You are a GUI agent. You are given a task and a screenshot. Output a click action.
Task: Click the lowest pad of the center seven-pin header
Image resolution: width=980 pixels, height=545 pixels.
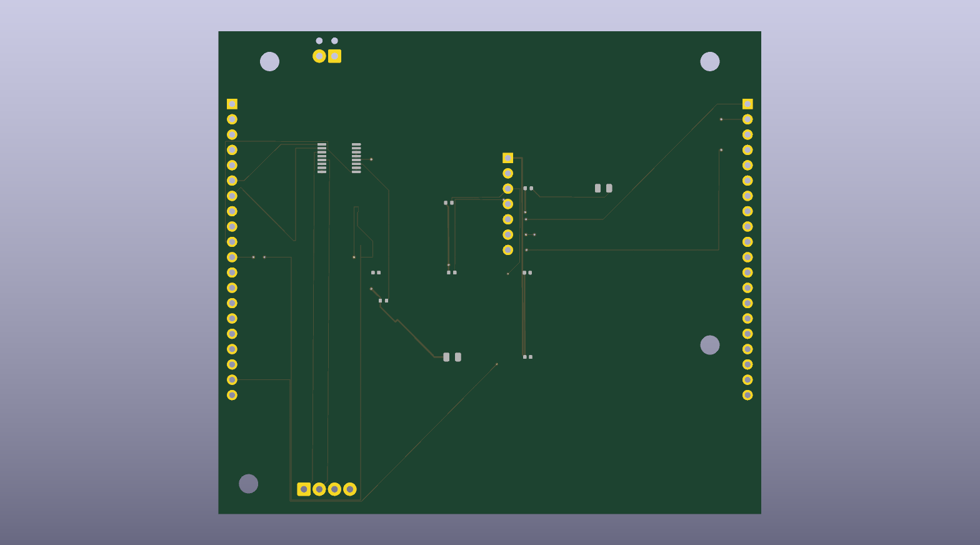point(508,250)
